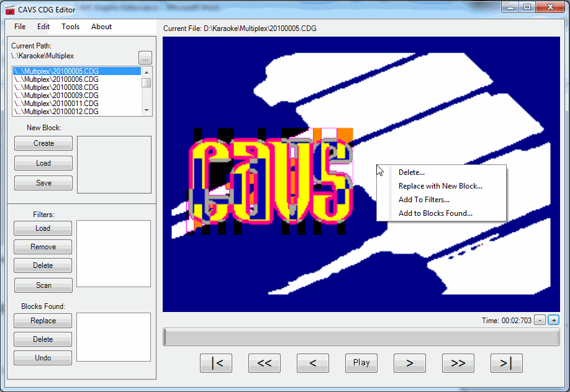Click the Scan button
This screenshot has width=570, height=392.
click(x=43, y=285)
